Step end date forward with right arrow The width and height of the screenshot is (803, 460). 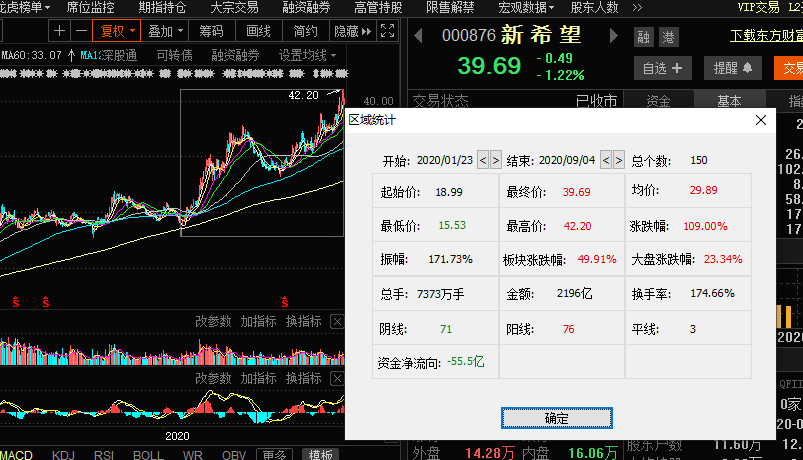pos(618,160)
